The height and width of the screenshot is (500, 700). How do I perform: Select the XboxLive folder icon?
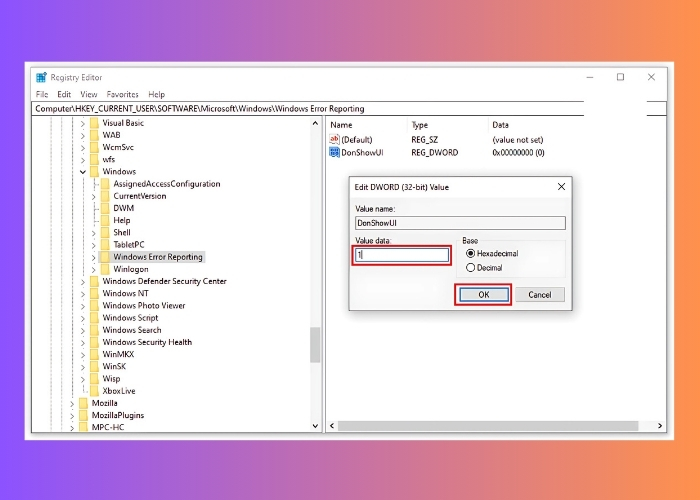(94, 391)
